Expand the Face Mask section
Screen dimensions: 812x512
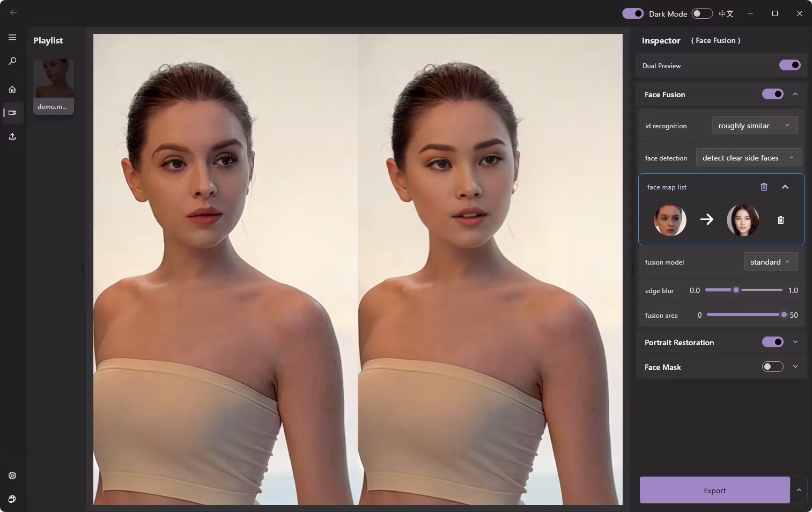click(x=795, y=367)
